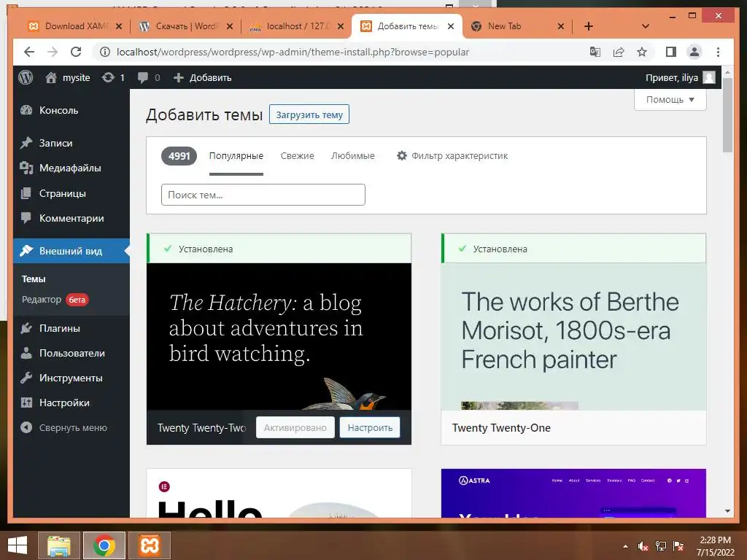
Task: Open the Редактор бета submenu item
Action: pos(55,300)
